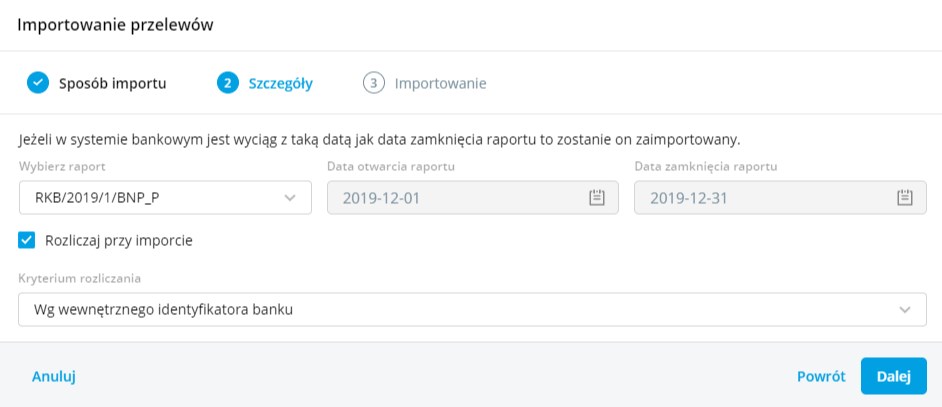The height and width of the screenshot is (407, 942).
Task: Click the 'Rozliczaj przy imporcie' label text
Action: [119, 240]
